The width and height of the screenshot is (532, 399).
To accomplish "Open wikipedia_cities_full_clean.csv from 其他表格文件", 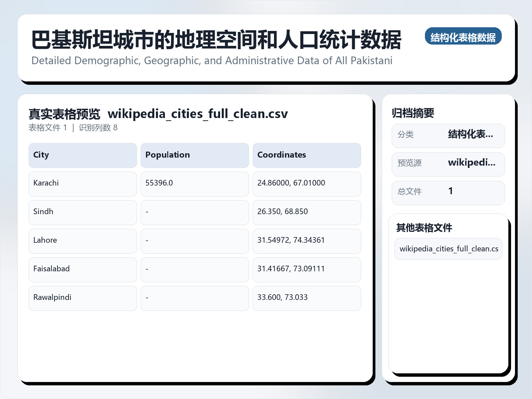I will coord(448,248).
